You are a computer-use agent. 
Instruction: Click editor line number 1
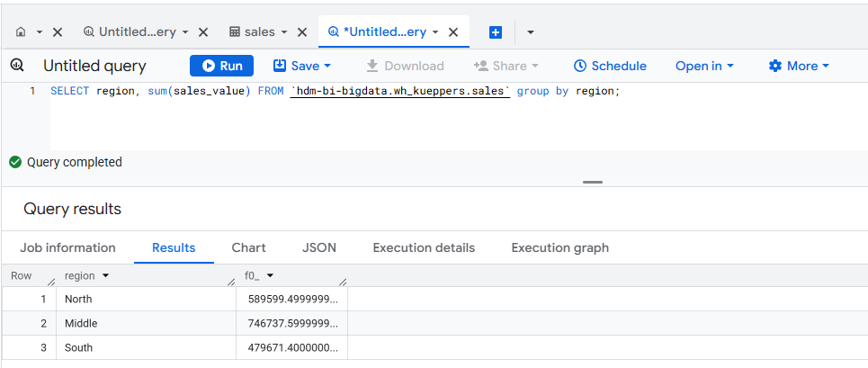32,91
